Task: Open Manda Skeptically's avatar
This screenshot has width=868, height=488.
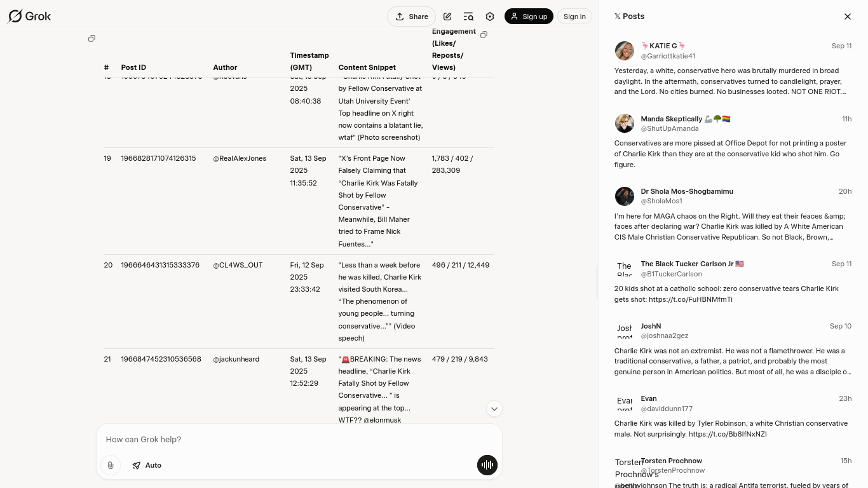Action: point(625,123)
